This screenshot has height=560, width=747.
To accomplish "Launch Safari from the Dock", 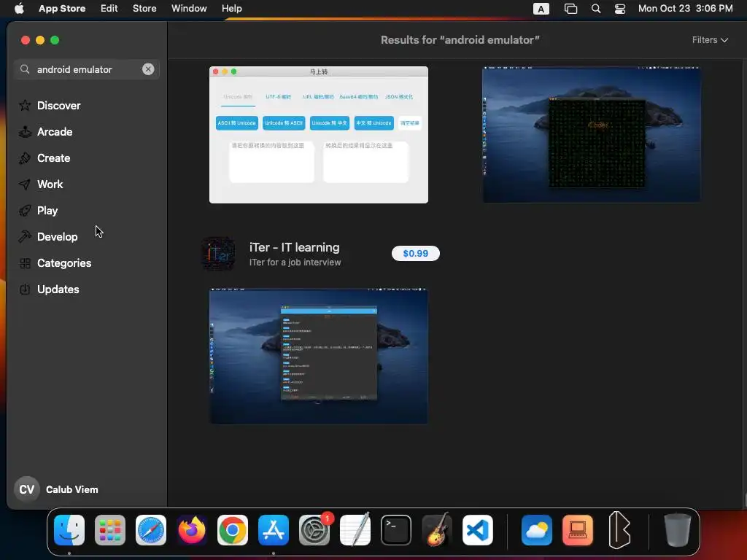I will [151, 530].
